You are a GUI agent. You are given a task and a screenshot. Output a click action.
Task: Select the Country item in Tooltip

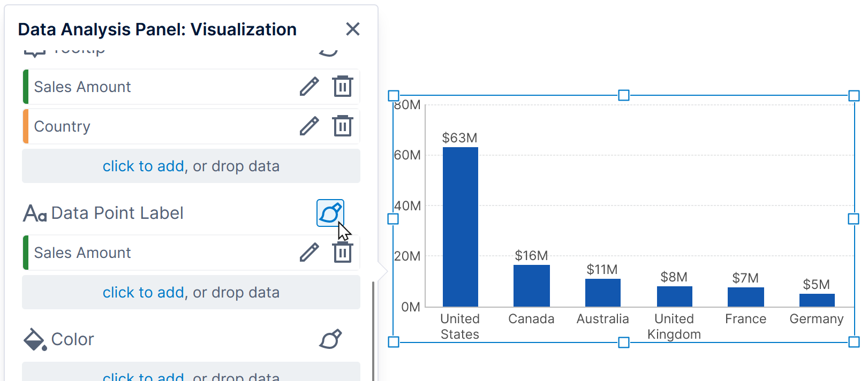(62, 127)
